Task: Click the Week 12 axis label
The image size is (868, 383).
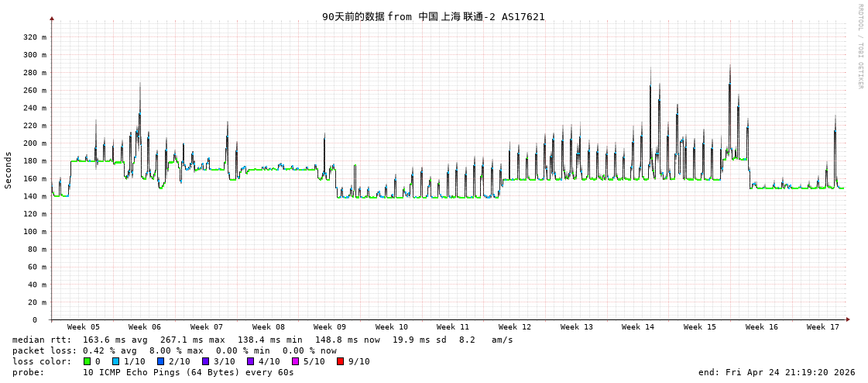Action: coord(515,327)
